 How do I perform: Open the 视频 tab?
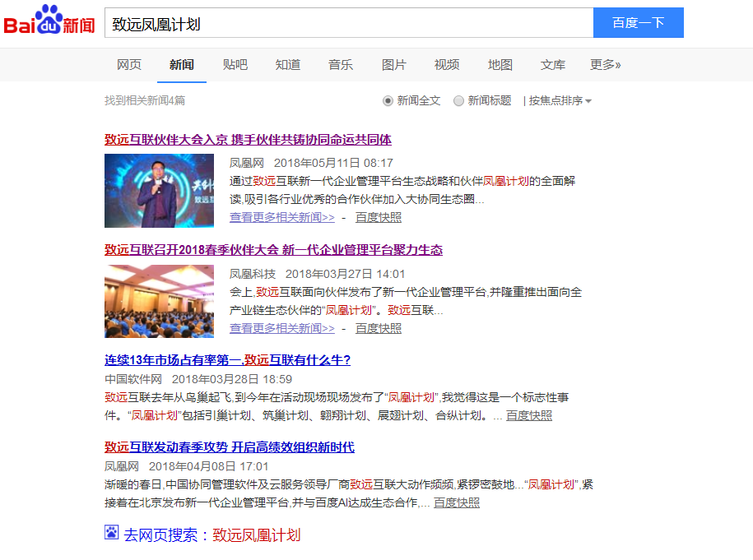point(447,65)
